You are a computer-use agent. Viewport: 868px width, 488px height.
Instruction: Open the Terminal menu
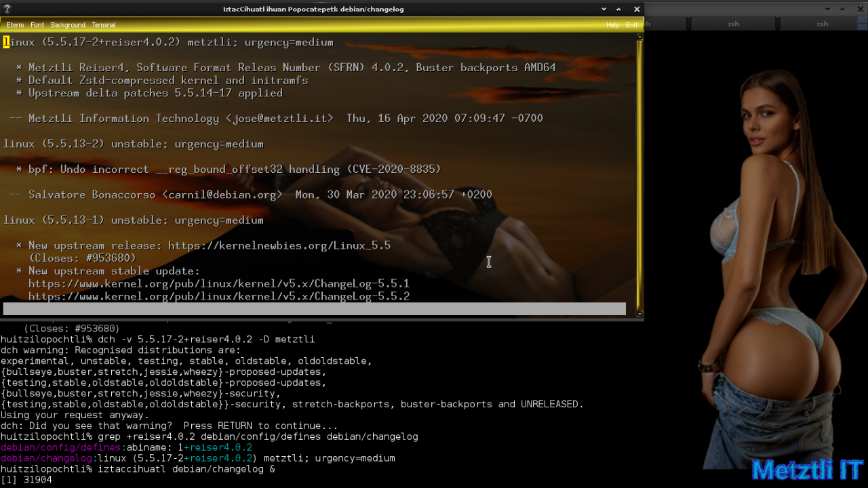tap(104, 25)
